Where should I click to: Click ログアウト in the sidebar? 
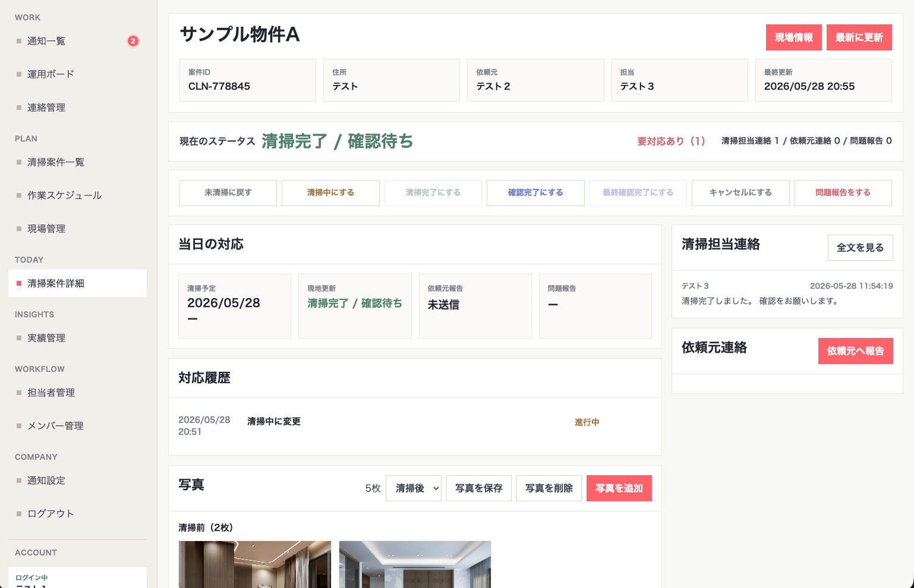(77, 514)
